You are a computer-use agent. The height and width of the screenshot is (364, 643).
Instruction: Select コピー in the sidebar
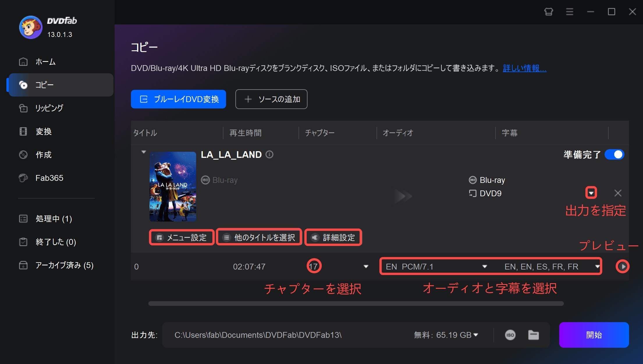61,85
